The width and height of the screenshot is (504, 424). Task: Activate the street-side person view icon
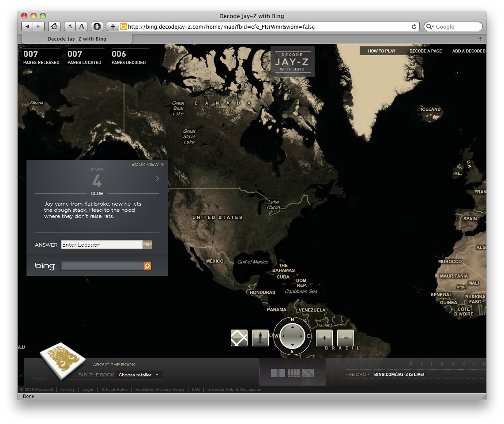tap(260, 338)
